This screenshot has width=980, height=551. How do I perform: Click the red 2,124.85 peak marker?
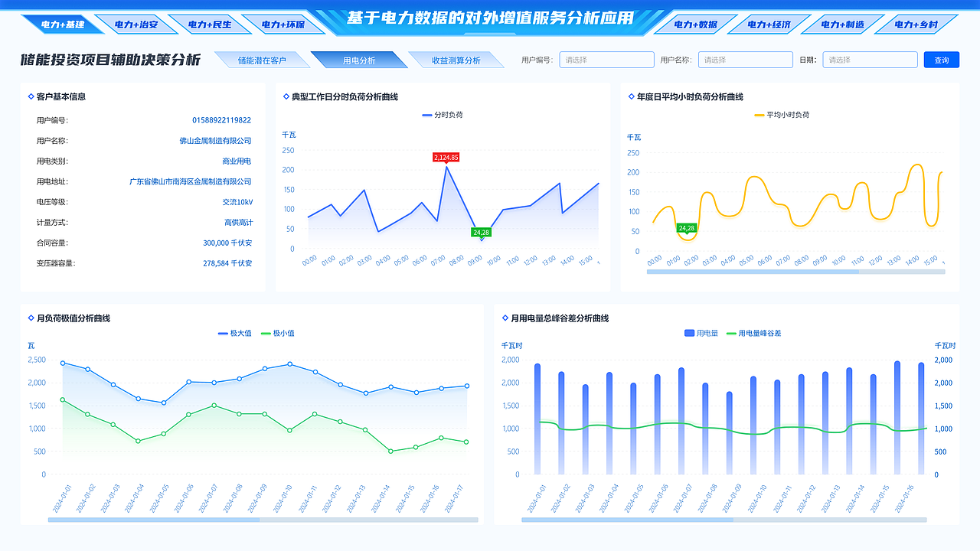coord(446,158)
